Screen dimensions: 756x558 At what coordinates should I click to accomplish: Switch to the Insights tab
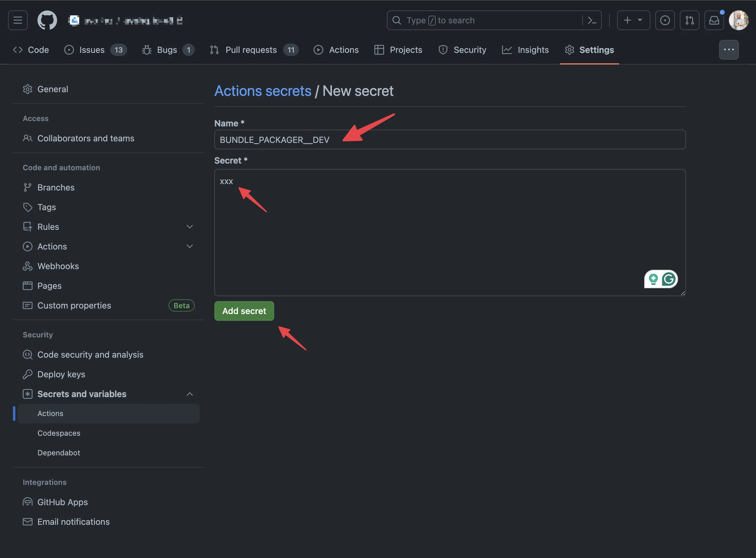(x=525, y=50)
